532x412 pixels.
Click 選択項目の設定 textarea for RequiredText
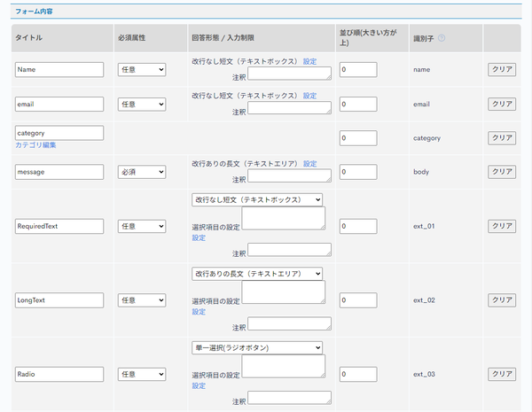(x=284, y=218)
